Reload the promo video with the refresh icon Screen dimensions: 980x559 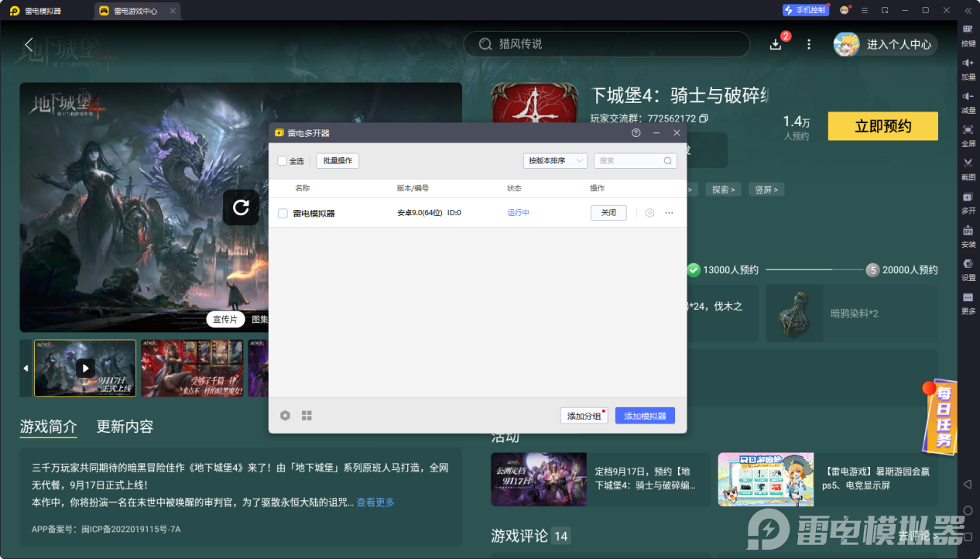coord(241,207)
